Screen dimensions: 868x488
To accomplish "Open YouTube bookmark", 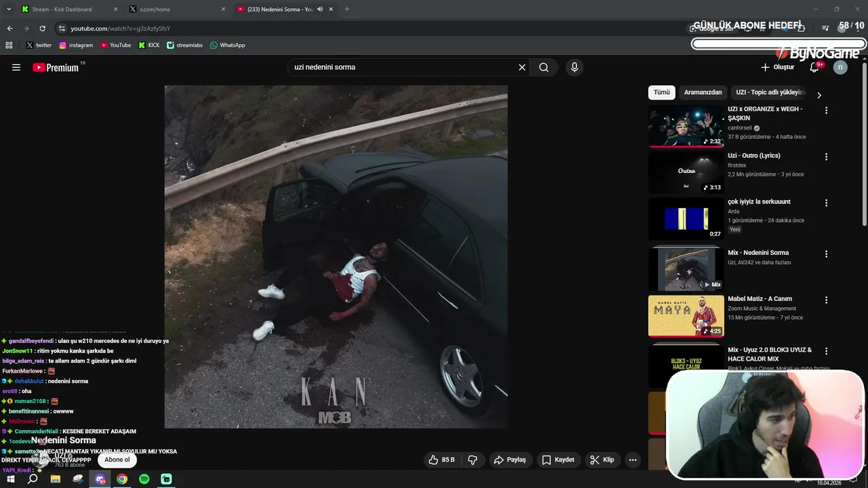I will click(x=116, y=45).
